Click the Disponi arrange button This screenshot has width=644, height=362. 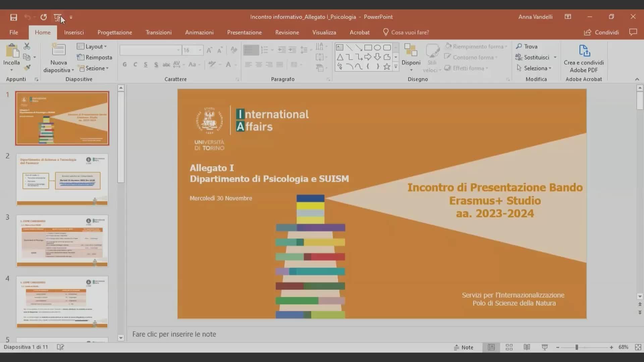pos(411,57)
